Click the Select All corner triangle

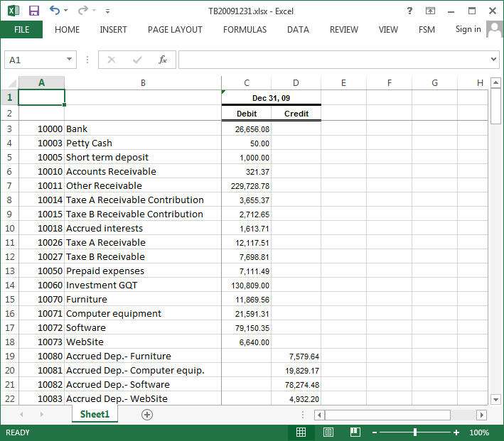11,83
